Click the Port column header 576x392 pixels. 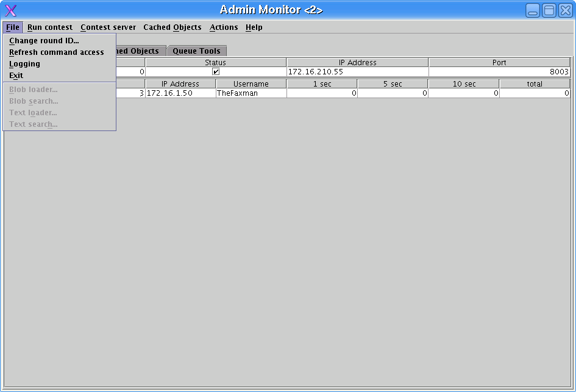[499, 62]
